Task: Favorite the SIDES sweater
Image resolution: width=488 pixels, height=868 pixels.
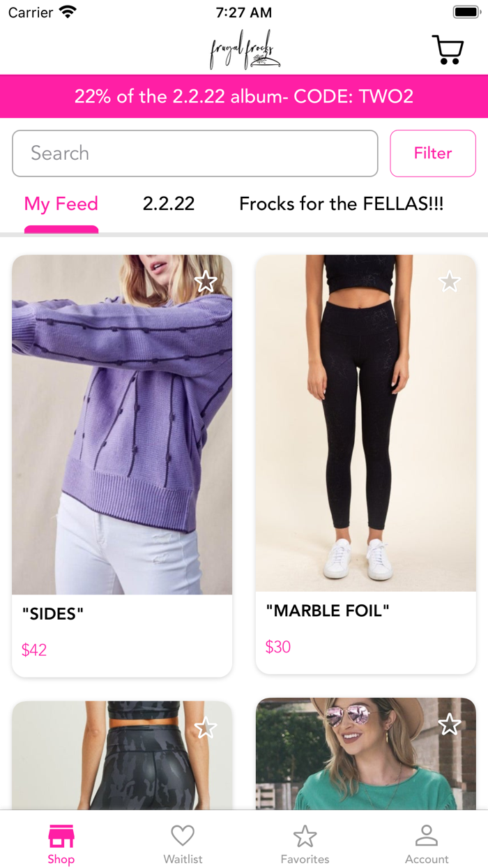Action: pos(206,282)
